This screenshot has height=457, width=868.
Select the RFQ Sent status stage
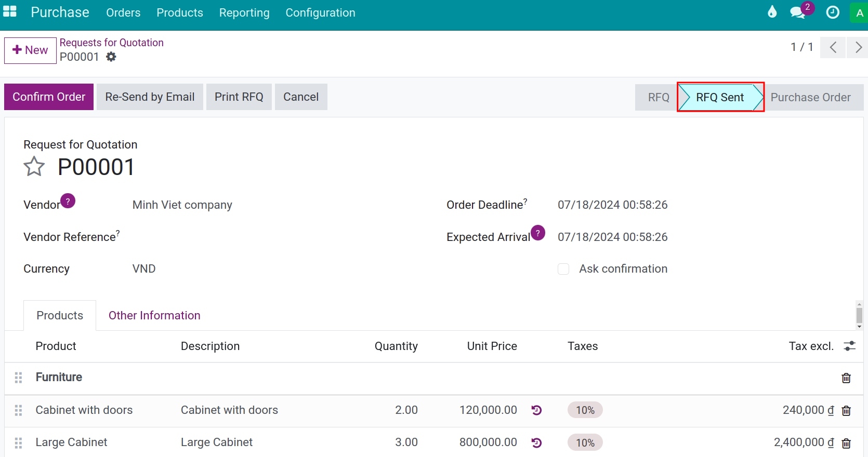click(x=720, y=97)
